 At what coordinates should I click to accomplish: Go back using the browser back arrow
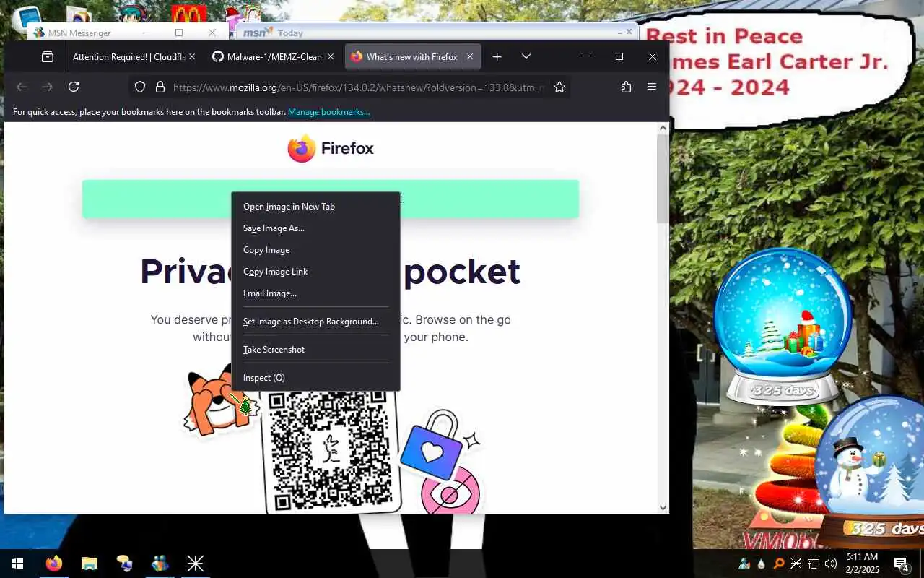click(22, 87)
